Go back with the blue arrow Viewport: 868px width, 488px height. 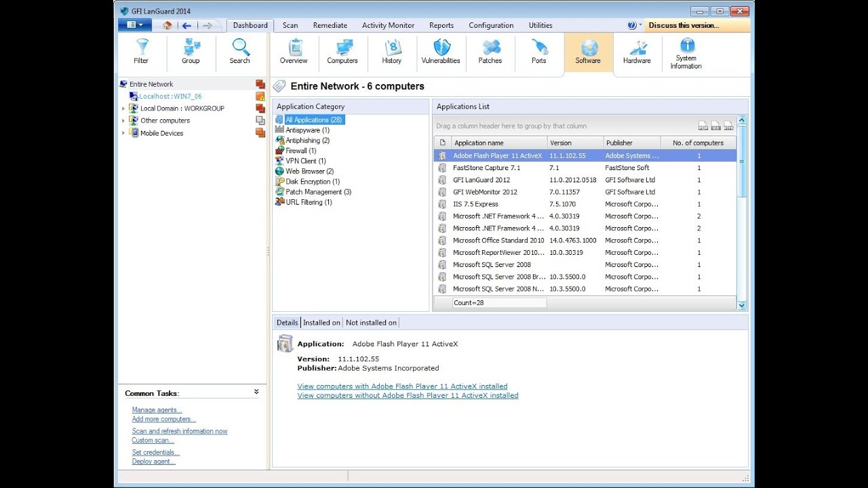point(186,26)
